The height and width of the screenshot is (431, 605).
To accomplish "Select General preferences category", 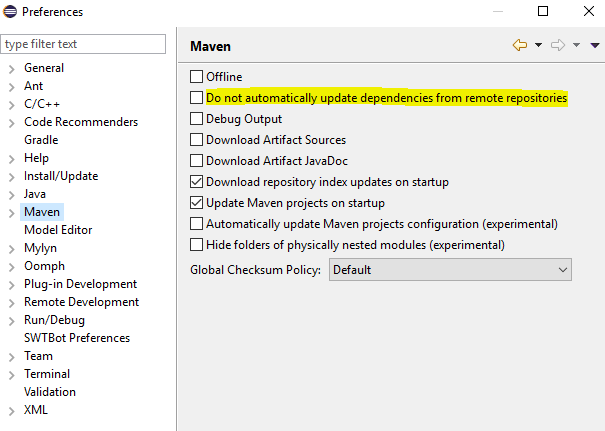I will [x=44, y=68].
